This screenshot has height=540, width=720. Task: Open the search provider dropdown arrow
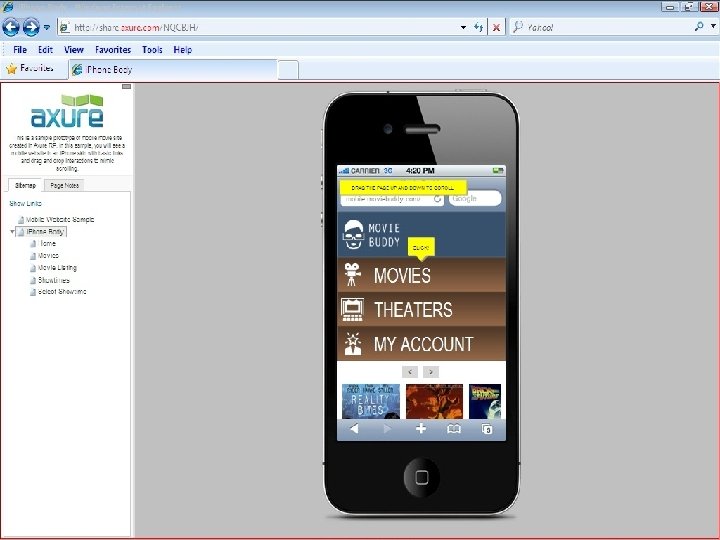point(713,27)
